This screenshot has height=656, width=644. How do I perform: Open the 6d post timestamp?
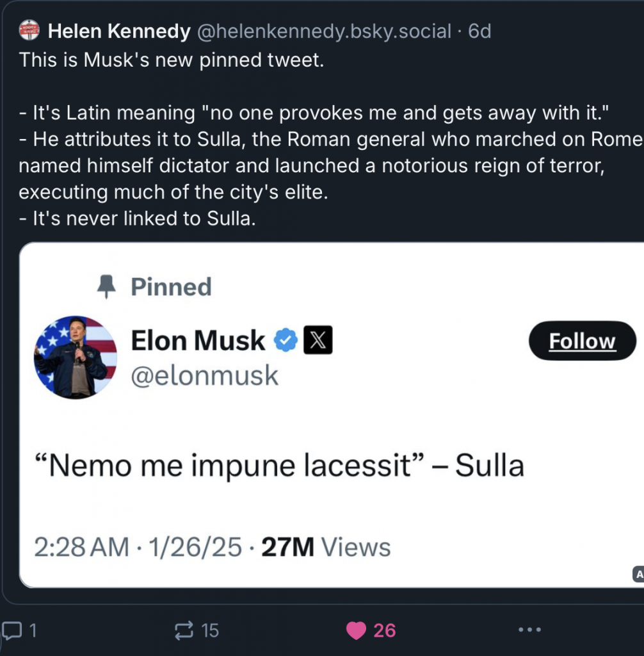pyautogui.click(x=479, y=31)
